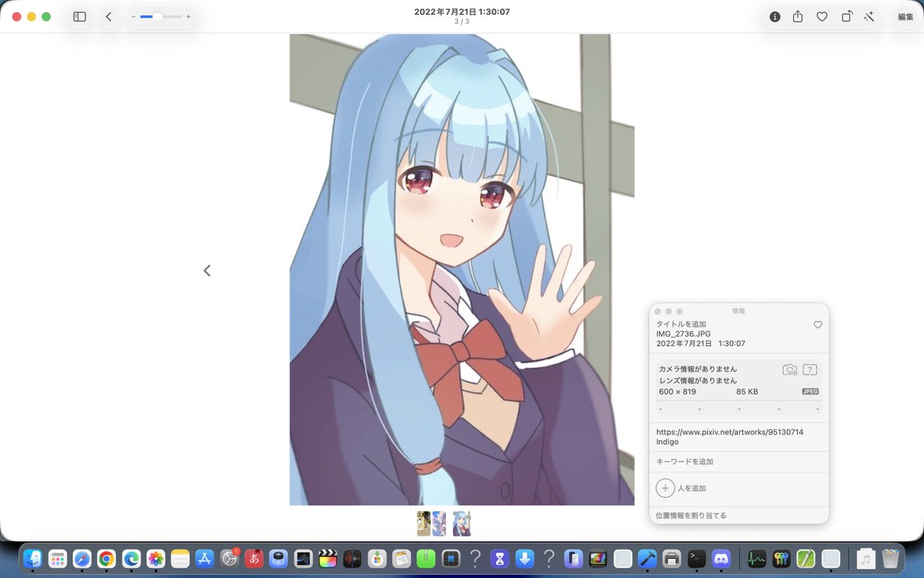Open the red あ dictionary app
Viewport: 924px width, 578px height.
coord(254,558)
